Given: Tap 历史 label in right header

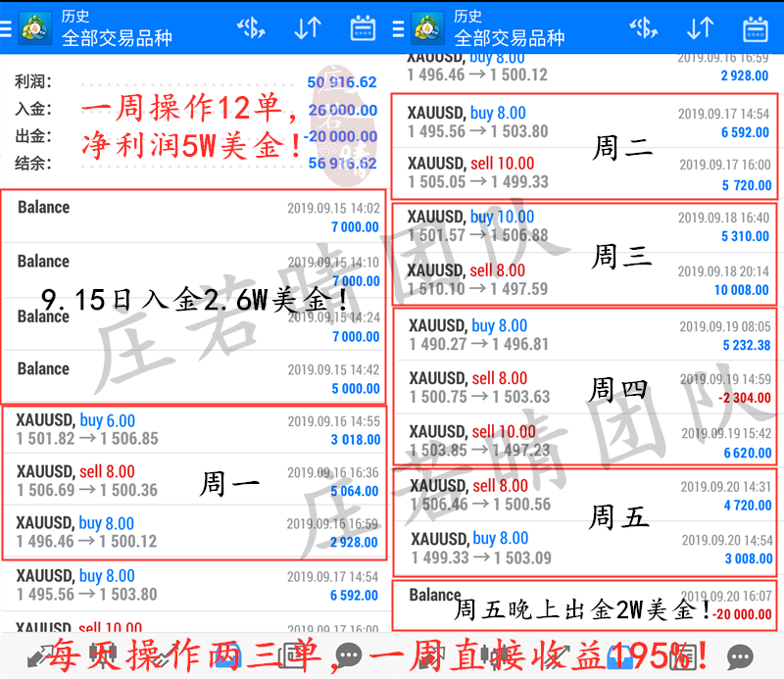Looking at the screenshot, I should click(467, 16).
